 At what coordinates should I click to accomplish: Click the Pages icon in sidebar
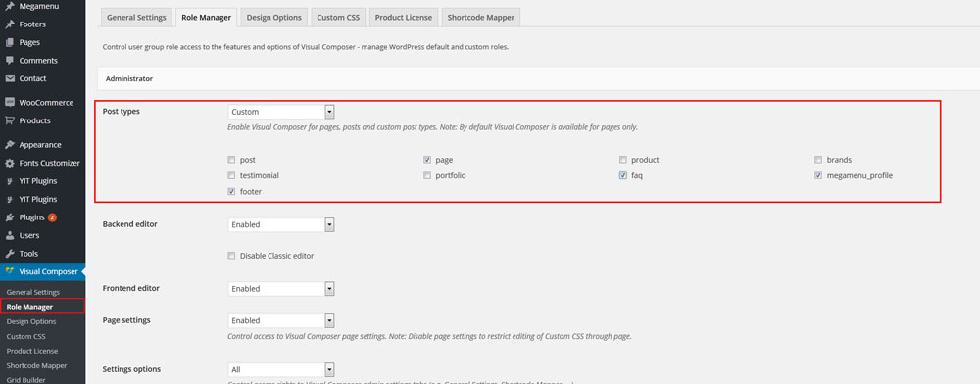(x=10, y=42)
